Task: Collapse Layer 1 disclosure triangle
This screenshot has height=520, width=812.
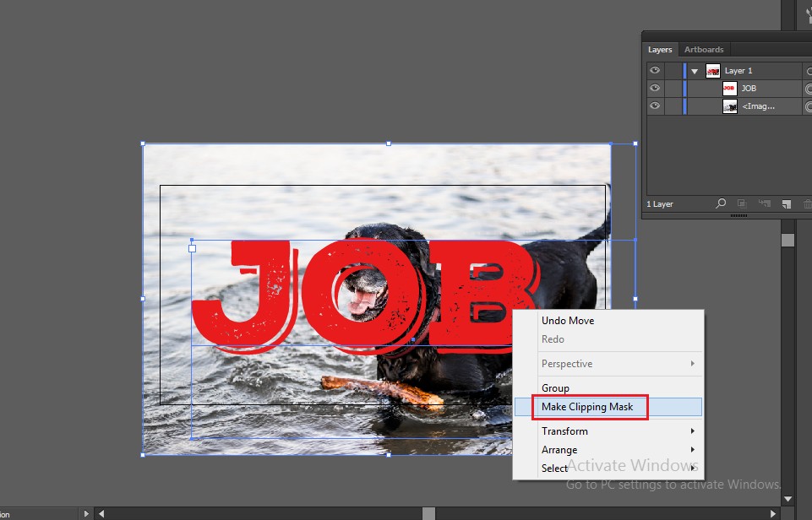Action: pyautogui.click(x=695, y=72)
